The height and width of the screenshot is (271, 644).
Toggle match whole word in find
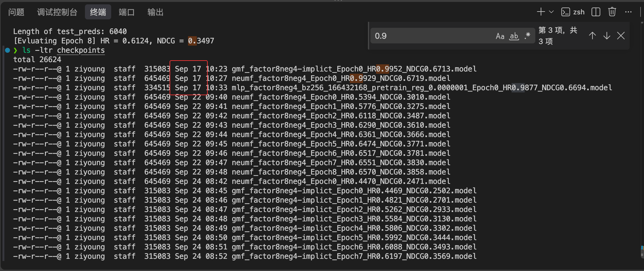coord(514,36)
